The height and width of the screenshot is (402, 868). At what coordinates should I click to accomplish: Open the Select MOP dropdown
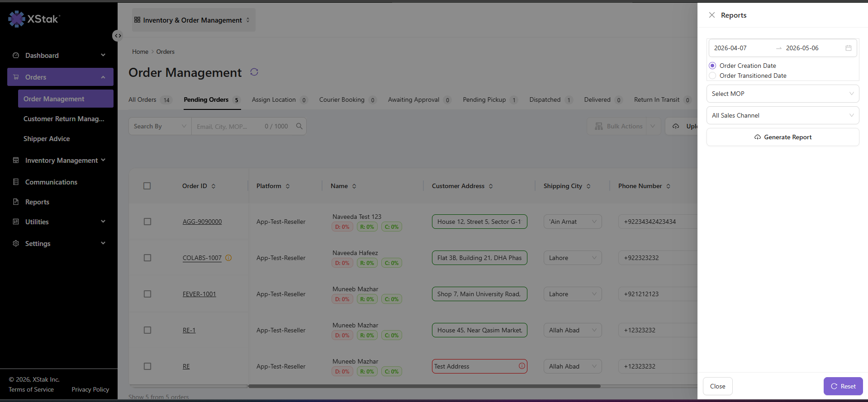click(783, 94)
